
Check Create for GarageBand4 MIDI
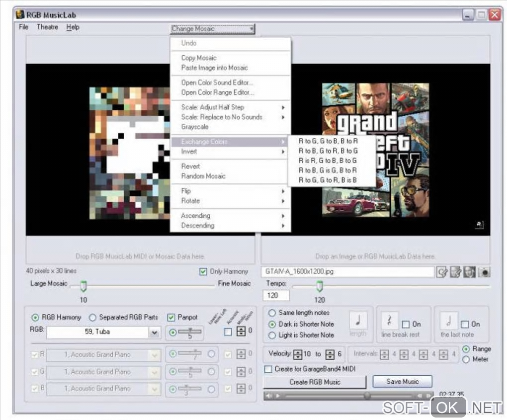tap(268, 369)
